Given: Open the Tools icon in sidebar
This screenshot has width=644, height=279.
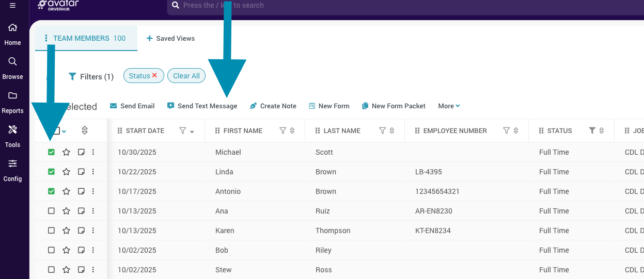Looking at the screenshot, I should [12, 129].
